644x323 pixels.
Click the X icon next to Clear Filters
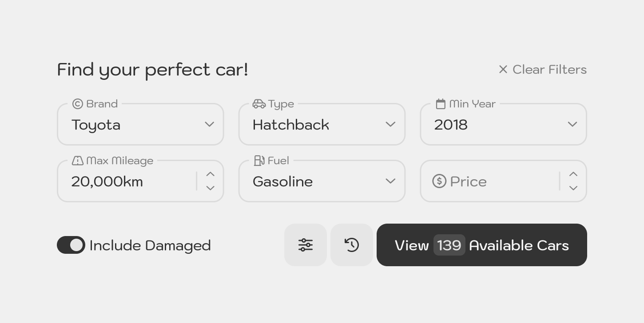coord(503,70)
